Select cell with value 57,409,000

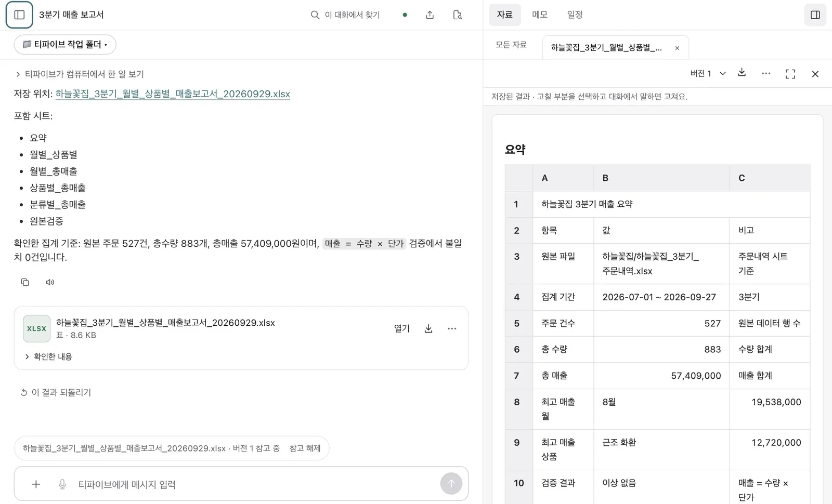tap(661, 376)
